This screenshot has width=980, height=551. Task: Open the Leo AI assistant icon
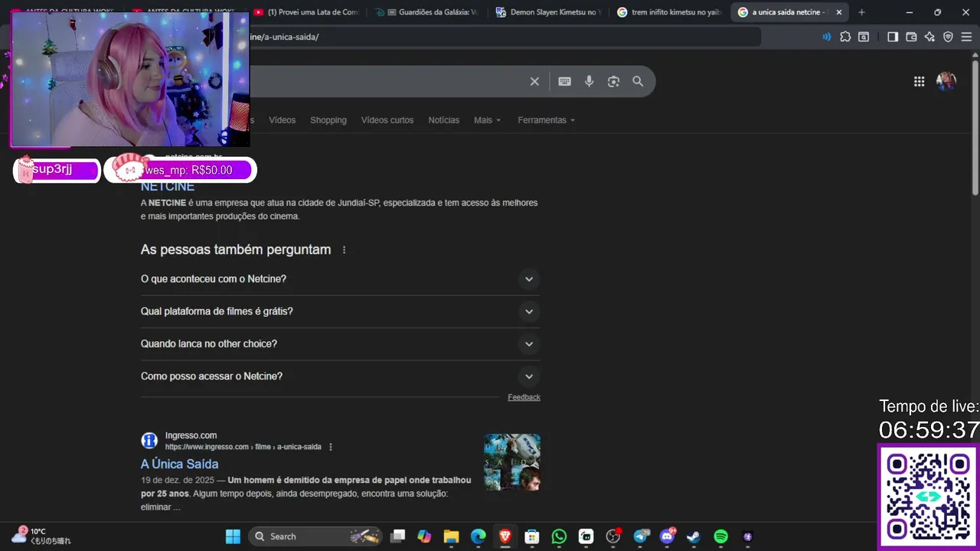coord(929,37)
